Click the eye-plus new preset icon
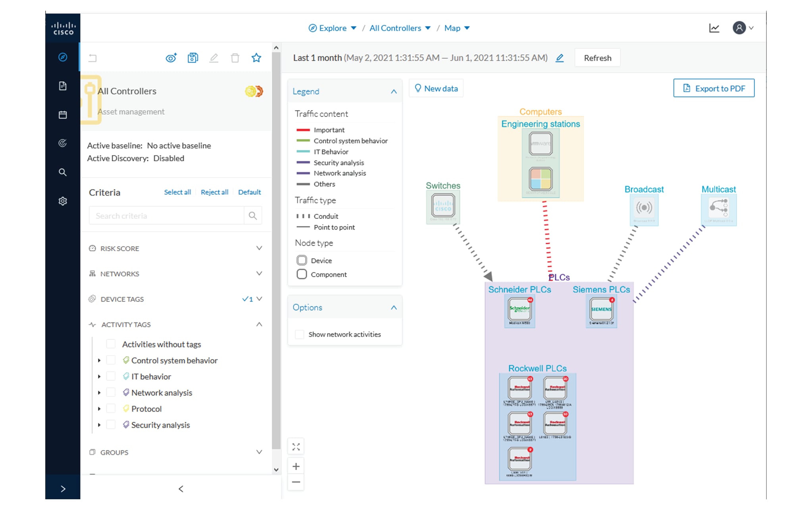The image size is (812, 510). [x=171, y=58]
